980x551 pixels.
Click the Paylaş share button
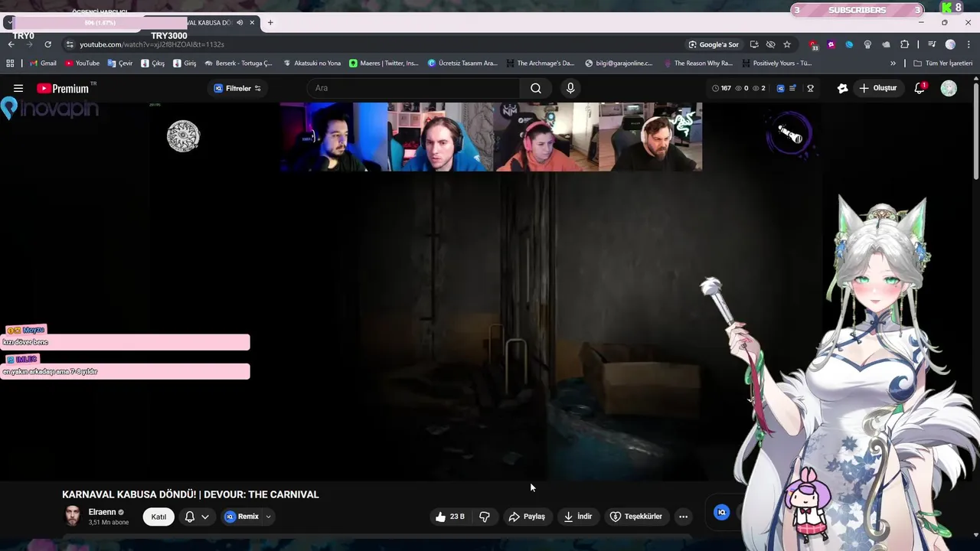click(x=528, y=517)
